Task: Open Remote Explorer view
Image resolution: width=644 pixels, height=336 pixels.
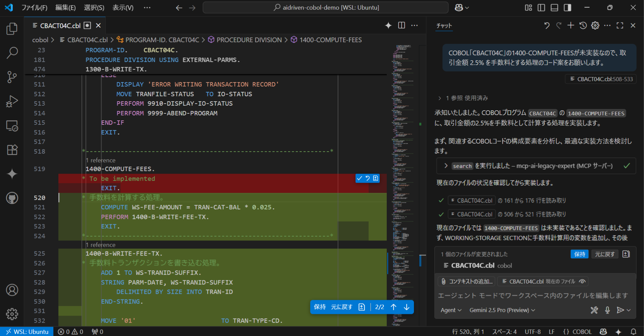Action: tap(12, 126)
